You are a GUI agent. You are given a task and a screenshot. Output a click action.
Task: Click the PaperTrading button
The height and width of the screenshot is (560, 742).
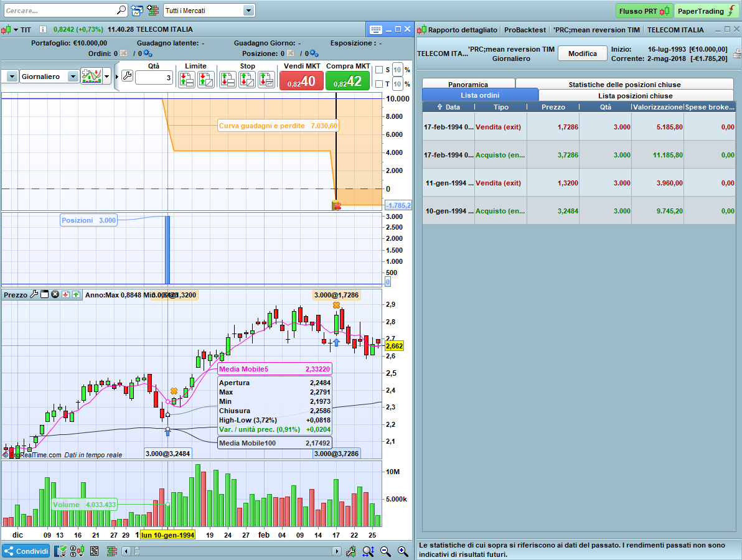pyautogui.click(x=706, y=11)
